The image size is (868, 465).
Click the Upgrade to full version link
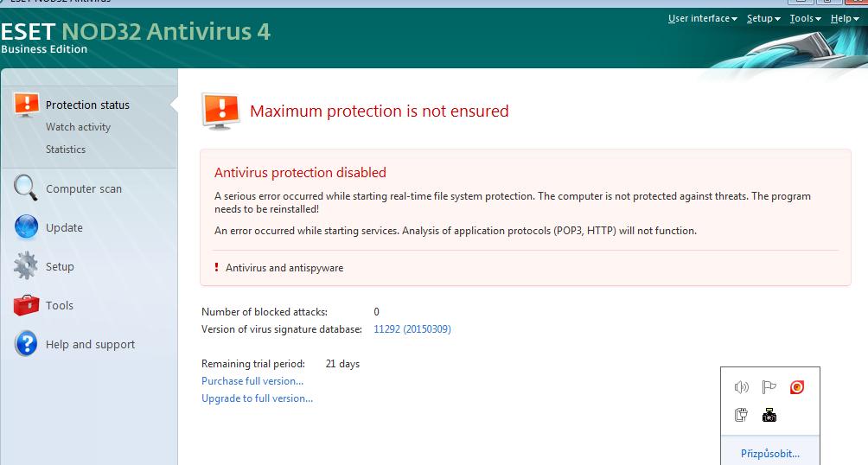coord(257,398)
